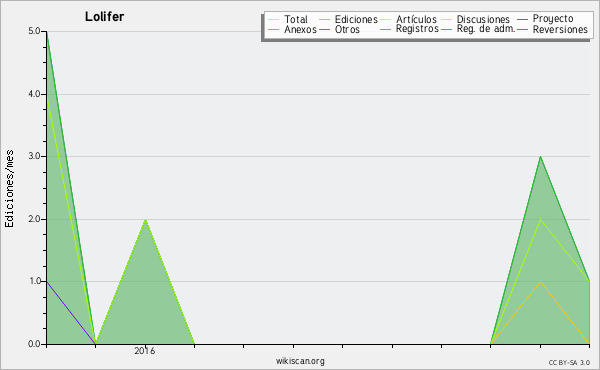Click the peak at 2.0 near 2016

click(x=145, y=220)
